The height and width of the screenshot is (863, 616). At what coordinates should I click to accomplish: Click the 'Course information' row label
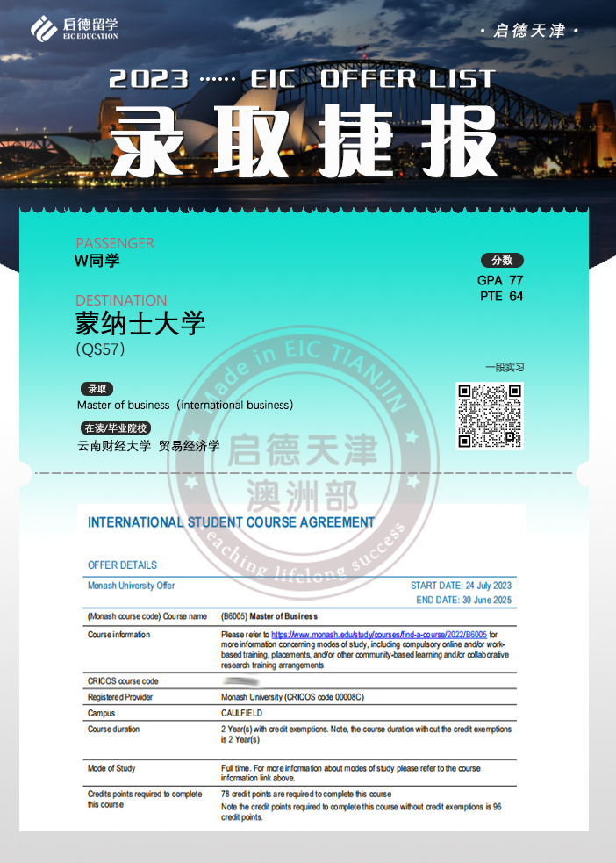point(118,635)
